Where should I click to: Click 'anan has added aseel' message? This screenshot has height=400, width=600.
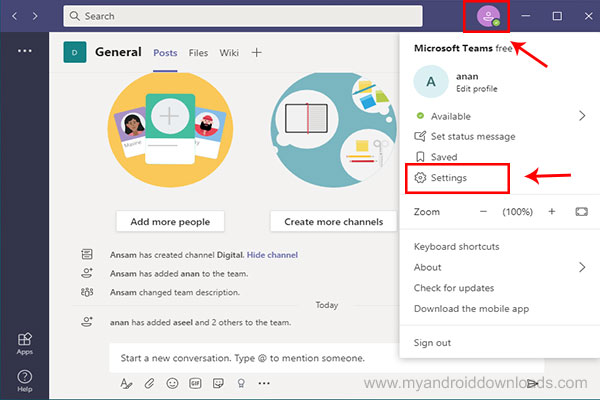click(x=201, y=322)
